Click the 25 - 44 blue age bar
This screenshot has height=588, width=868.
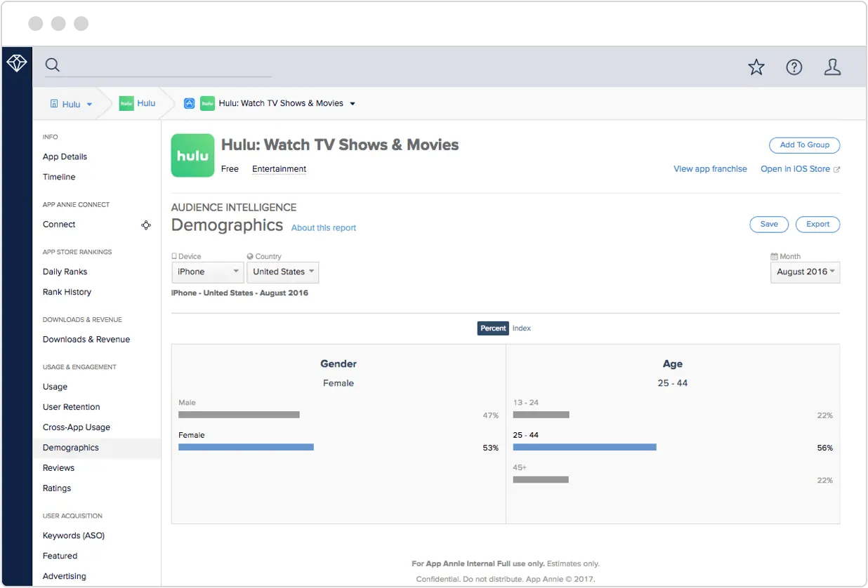(584, 448)
